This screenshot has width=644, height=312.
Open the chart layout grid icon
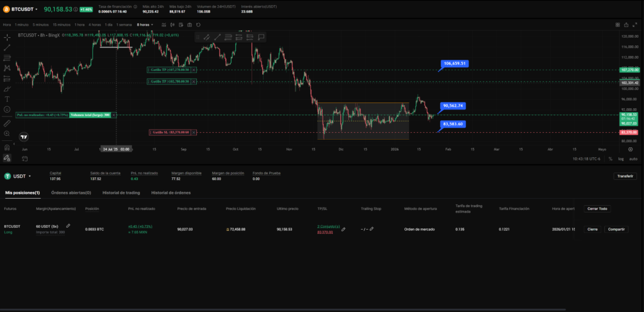(618, 25)
